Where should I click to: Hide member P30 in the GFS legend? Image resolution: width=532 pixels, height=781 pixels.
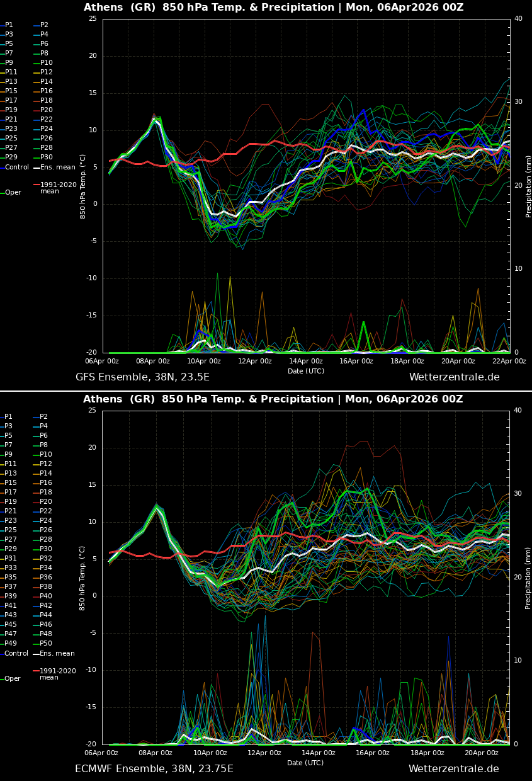pos(47,157)
